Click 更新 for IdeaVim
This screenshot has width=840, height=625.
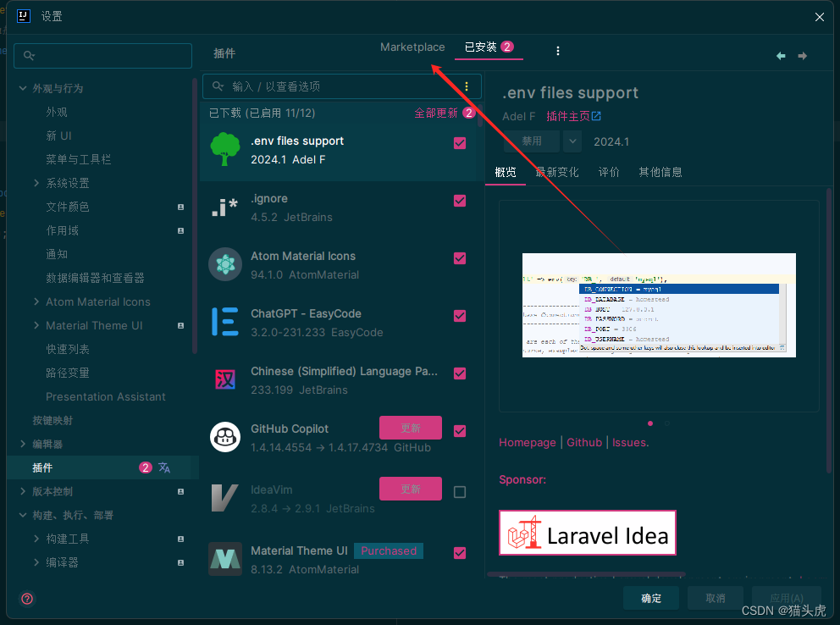[x=411, y=489]
